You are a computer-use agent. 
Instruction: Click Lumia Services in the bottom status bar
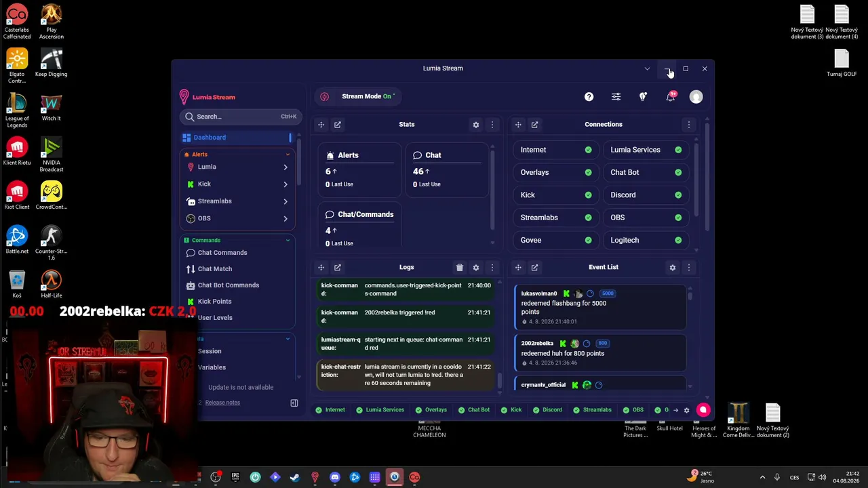379,410
